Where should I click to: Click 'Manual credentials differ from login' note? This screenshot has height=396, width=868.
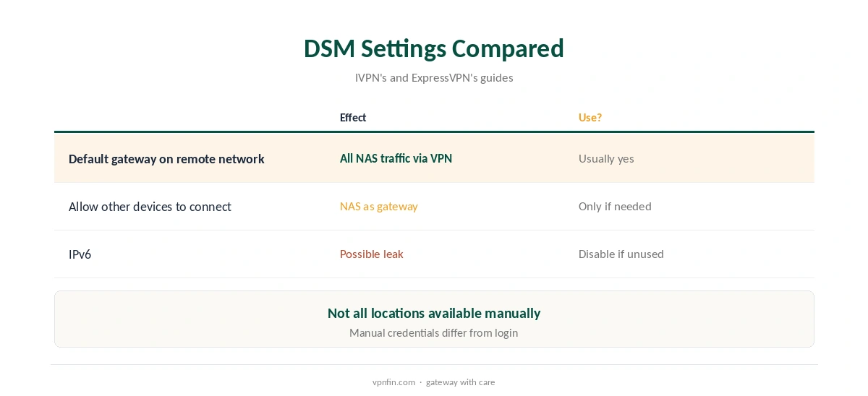(434, 332)
